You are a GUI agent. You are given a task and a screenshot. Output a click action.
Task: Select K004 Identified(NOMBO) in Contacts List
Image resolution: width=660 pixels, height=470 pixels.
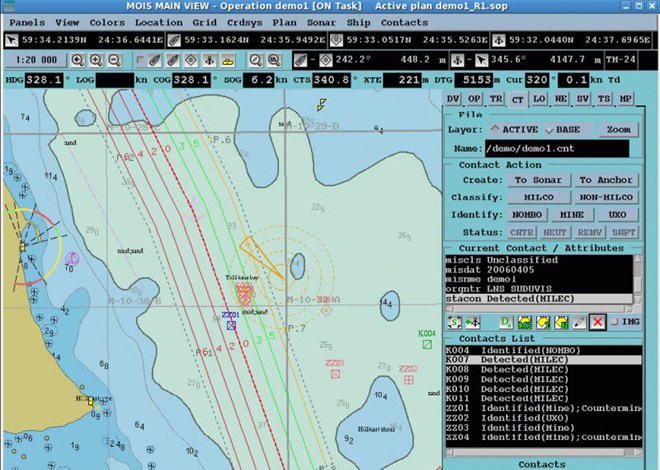[544, 351]
